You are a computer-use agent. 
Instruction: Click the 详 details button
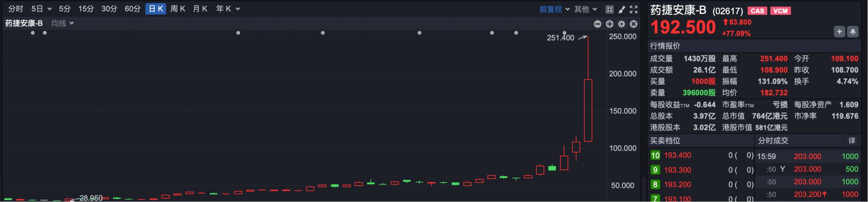pos(852,141)
